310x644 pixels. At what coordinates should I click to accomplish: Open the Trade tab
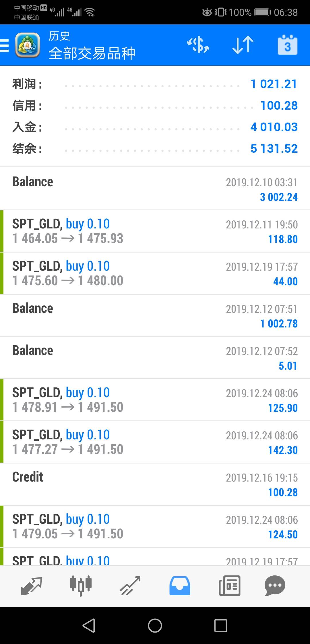click(130, 586)
